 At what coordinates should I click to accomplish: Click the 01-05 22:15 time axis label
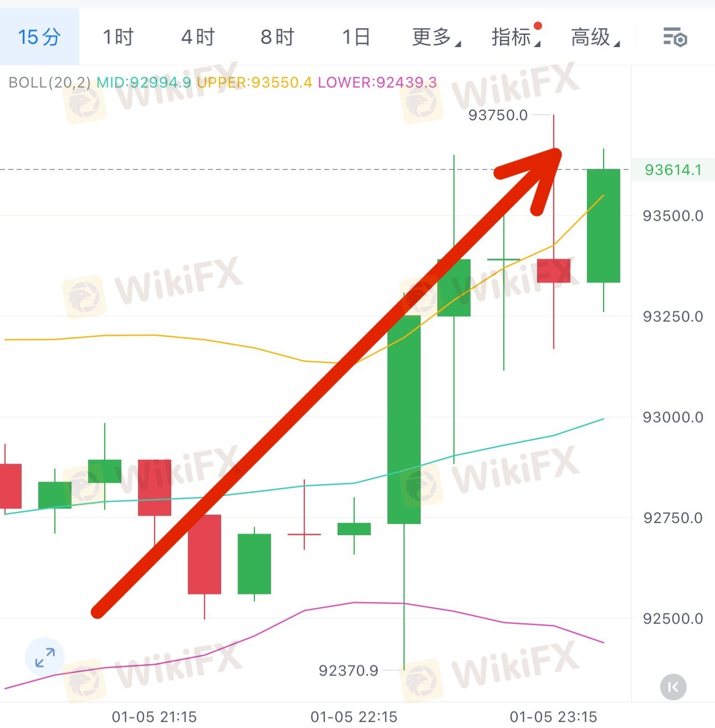(x=354, y=717)
